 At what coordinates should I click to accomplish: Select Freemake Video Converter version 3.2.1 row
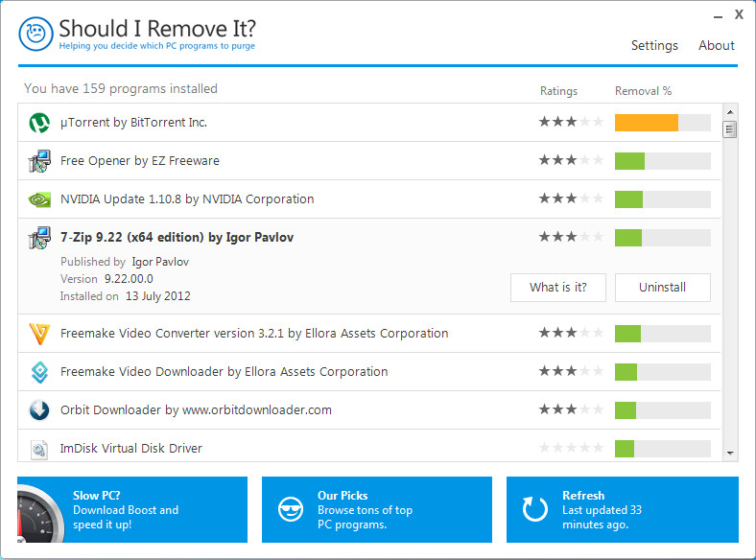tap(369, 334)
